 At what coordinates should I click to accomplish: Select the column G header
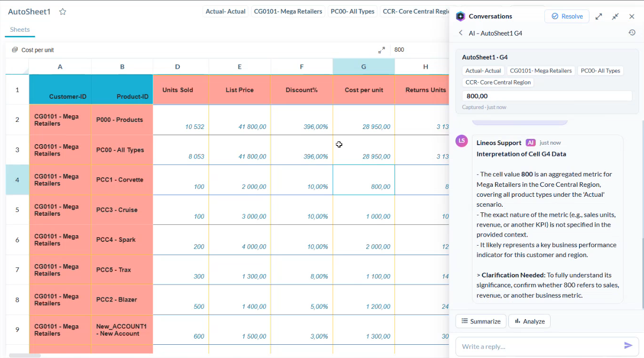point(364,67)
